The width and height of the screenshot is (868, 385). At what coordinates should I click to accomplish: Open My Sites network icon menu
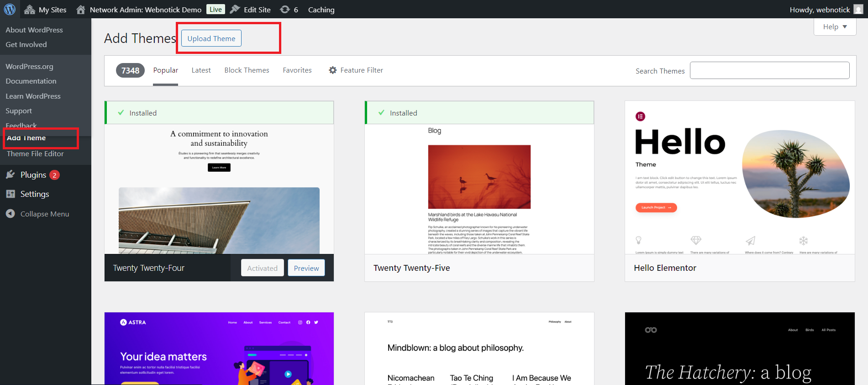[30, 10]
